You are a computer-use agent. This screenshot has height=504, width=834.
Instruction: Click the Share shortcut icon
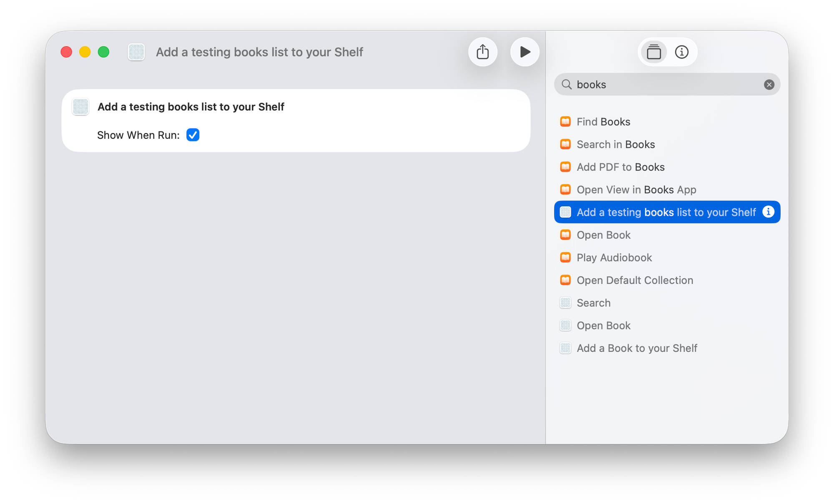pyautogui.click(x=482, y=52)
